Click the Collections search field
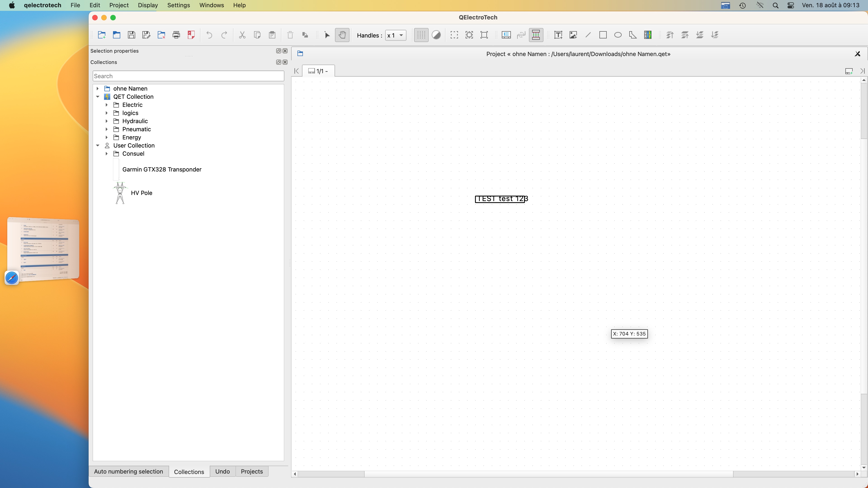This screenshot has width=868, height=488. click(x=188, y=76)
